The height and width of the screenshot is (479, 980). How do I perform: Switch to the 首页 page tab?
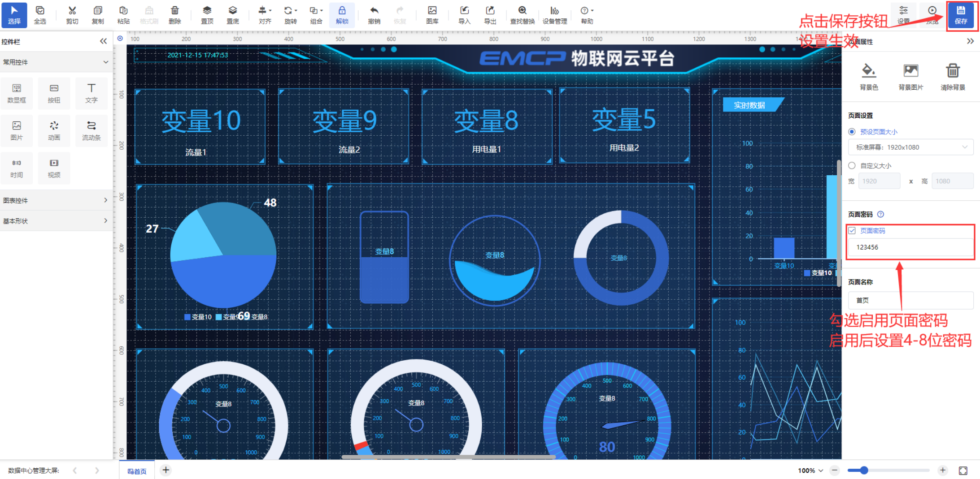[x=137, y=470]
